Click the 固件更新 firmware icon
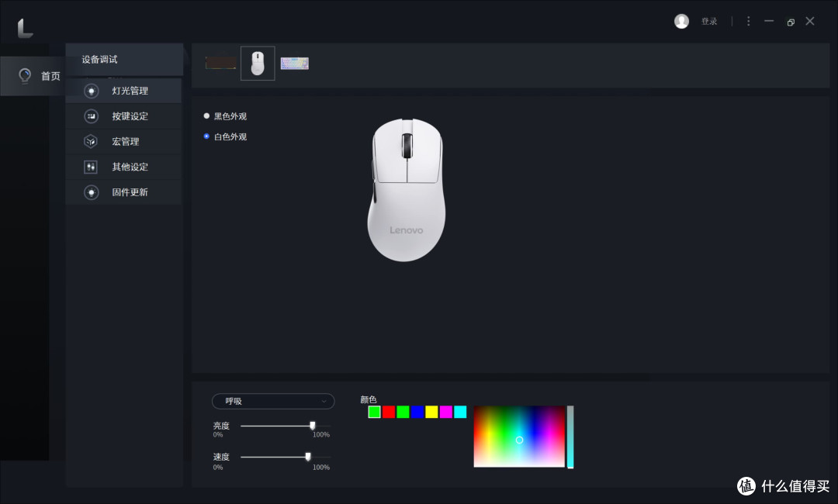The image size is (838, 504). click(x=92, y=192)
